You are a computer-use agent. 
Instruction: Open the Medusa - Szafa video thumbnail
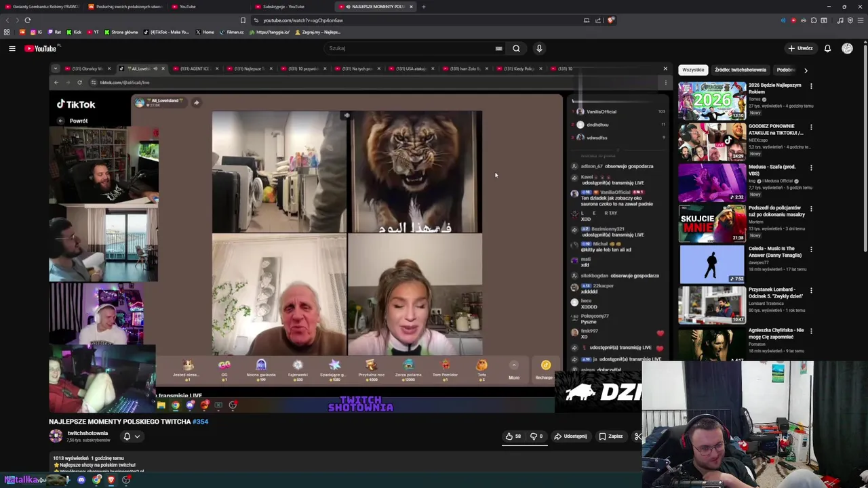point(712,182)
